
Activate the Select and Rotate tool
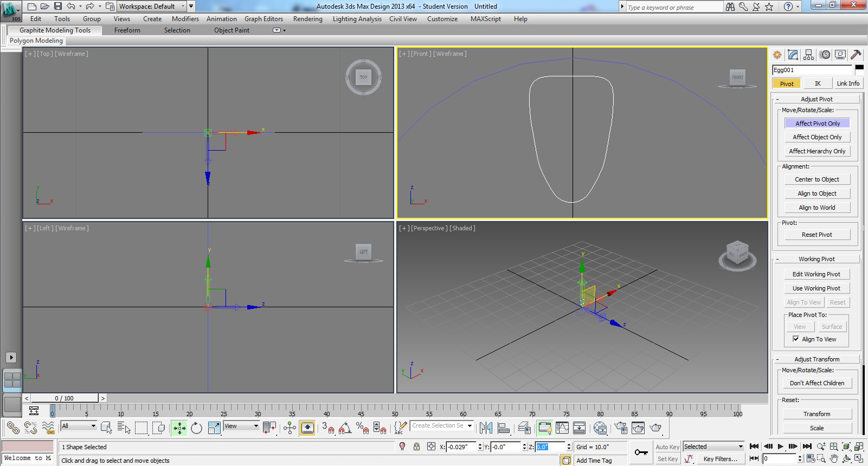(197, 428)
